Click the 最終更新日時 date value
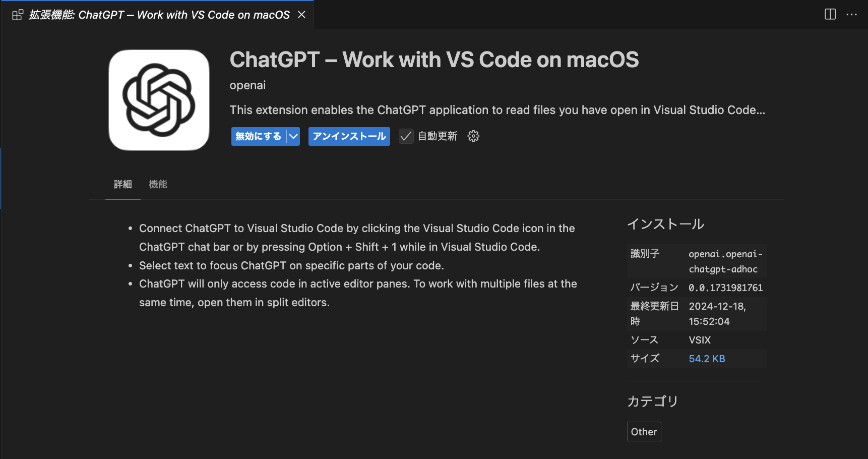The height and width of the screenshot is (459, 868). [717, 313]
